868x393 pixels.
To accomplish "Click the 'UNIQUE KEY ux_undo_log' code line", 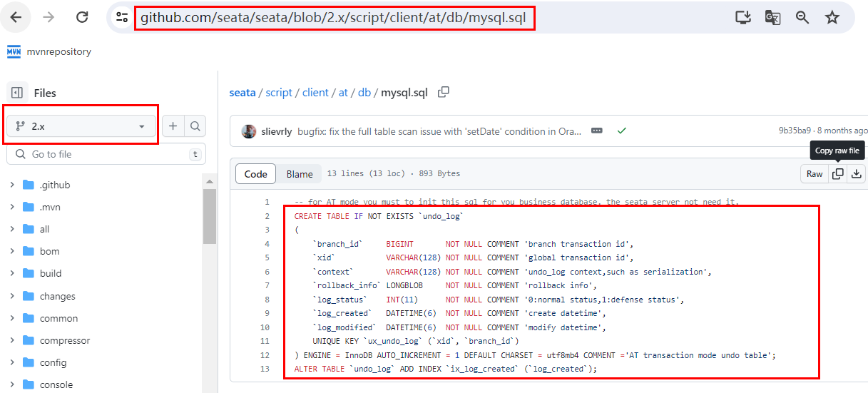I will 415,341.
